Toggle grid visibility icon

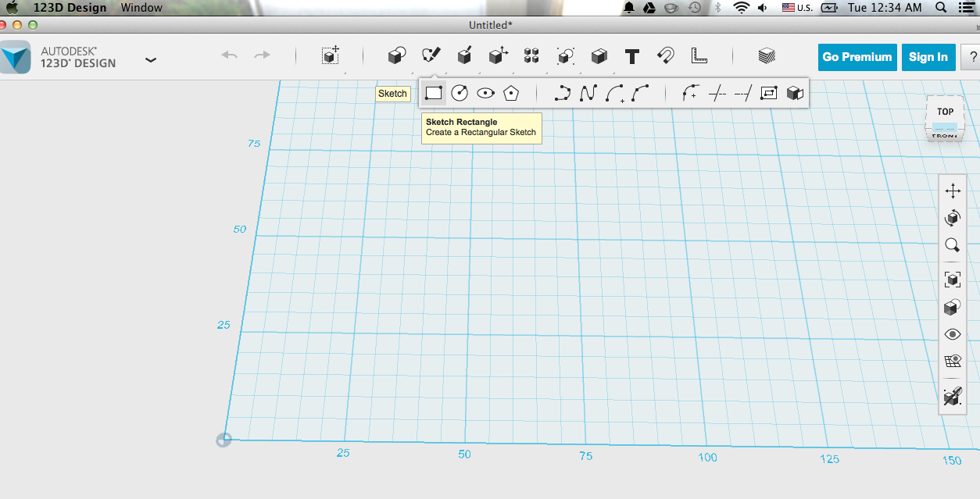pos(952,361)
